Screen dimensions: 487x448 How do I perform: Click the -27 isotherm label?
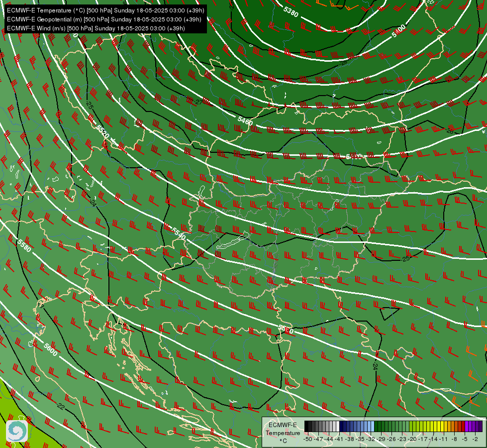[x=198, y=102]
